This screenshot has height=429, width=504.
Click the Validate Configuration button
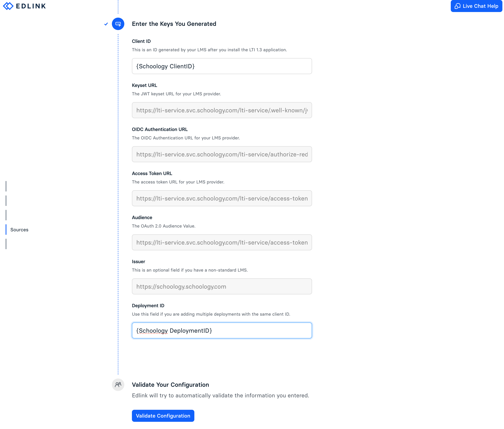tap(163, 416)
